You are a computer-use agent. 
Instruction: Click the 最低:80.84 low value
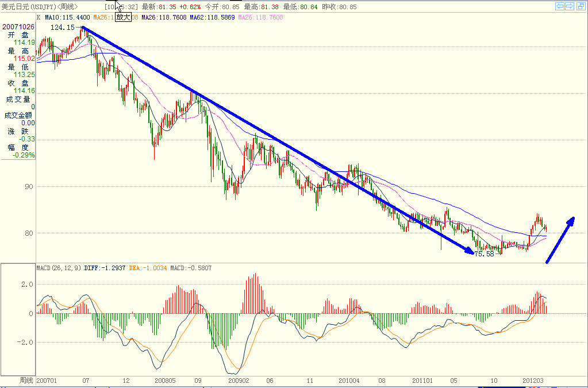(x=300, y=7)
